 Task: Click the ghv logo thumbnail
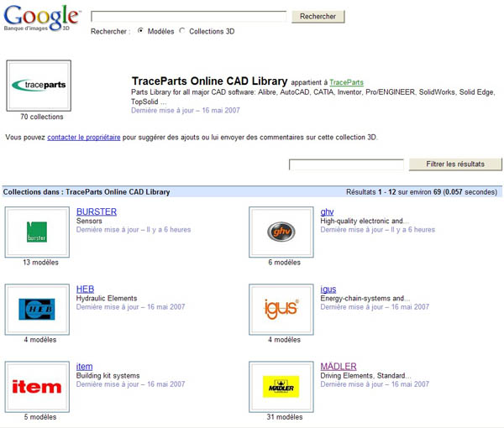(x=281, y=232)
